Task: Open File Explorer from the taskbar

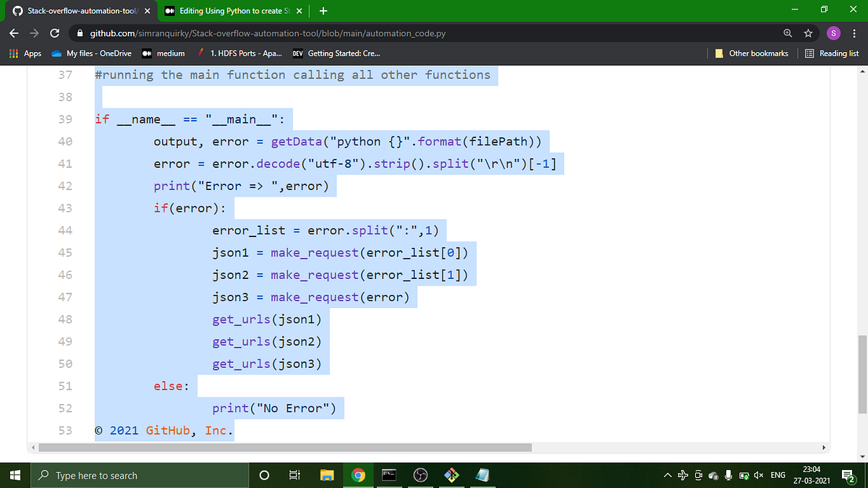Action: (x=327, y=475)
